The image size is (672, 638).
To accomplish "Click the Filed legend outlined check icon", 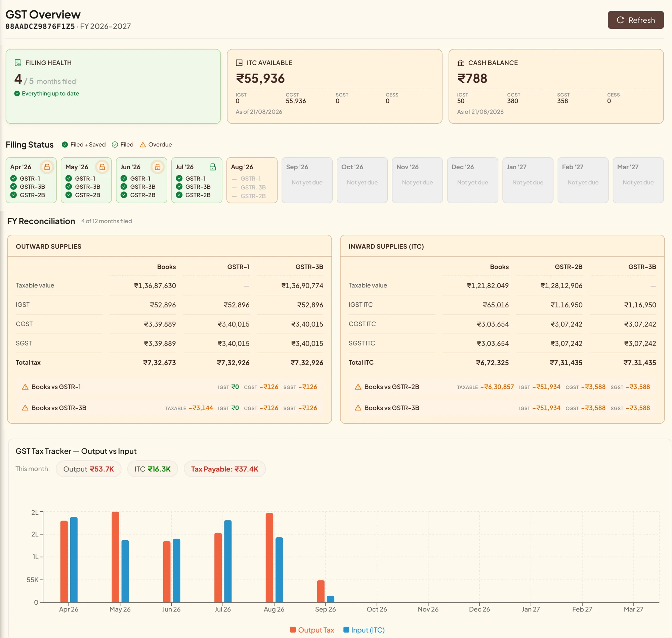I will (x=115, y=144).
